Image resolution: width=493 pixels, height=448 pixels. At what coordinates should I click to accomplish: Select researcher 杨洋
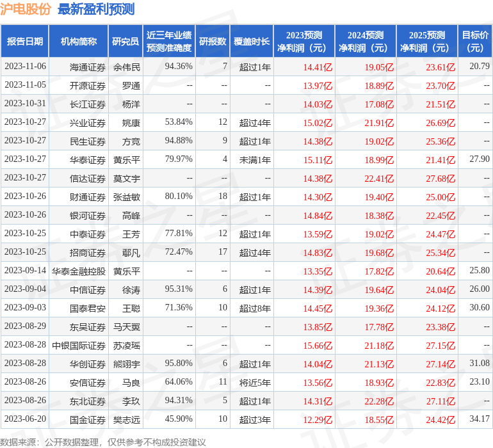pyautogui.click(x=131, y=104)
